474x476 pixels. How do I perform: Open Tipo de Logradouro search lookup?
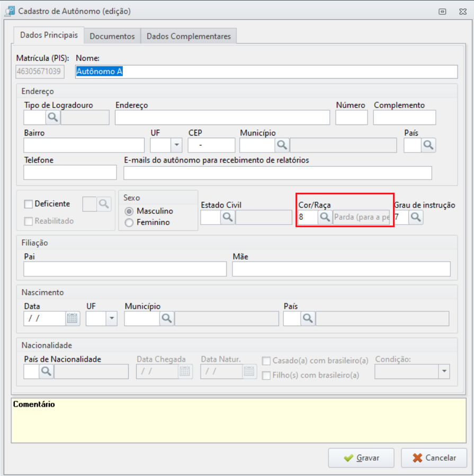[53, 117]
